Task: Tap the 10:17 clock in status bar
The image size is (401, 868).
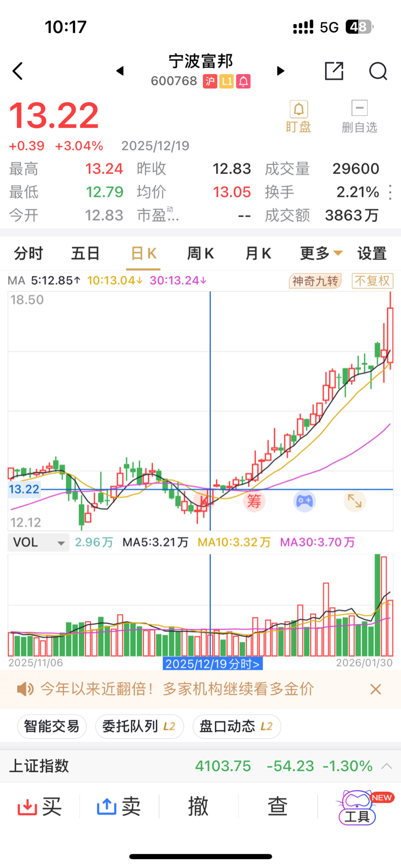Action: [x=66, y=27]
